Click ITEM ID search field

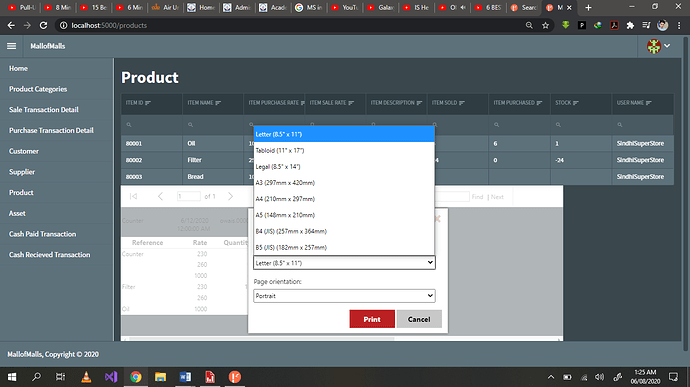[152, 125]
